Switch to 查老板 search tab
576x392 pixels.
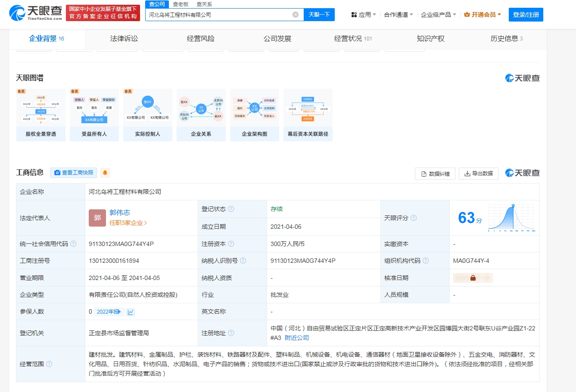[x=181, y=4]
